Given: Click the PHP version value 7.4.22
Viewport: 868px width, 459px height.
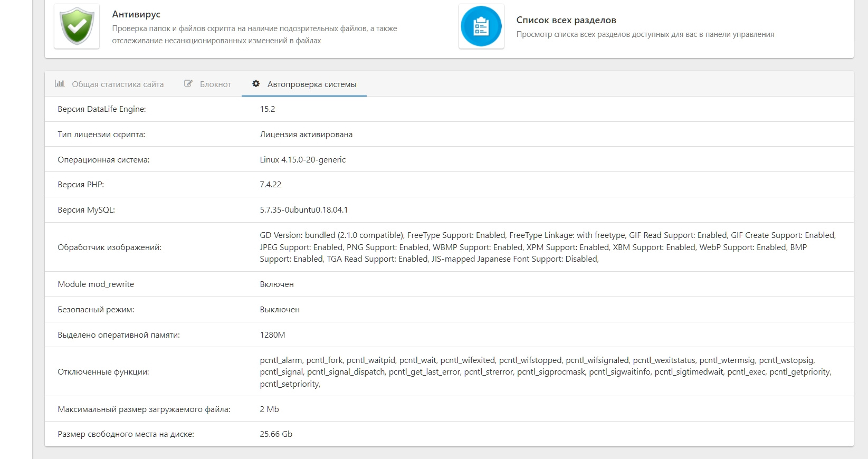Looking at the screenshot, I should click(x=271, y=185).
